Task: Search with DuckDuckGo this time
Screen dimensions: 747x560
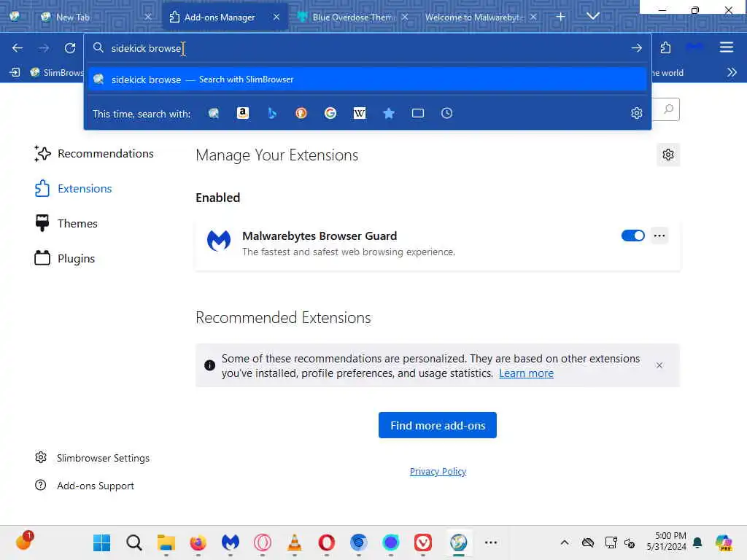Action: click(x=301, y=113)
